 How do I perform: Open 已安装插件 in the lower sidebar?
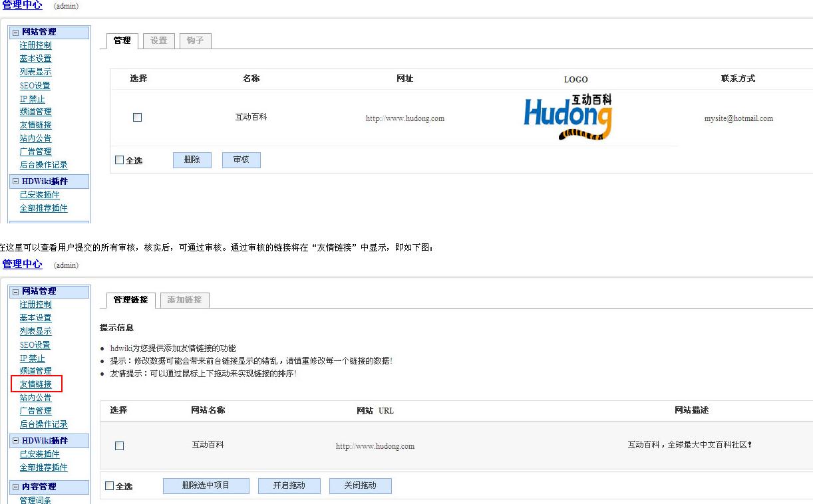(x=39, y=454)
